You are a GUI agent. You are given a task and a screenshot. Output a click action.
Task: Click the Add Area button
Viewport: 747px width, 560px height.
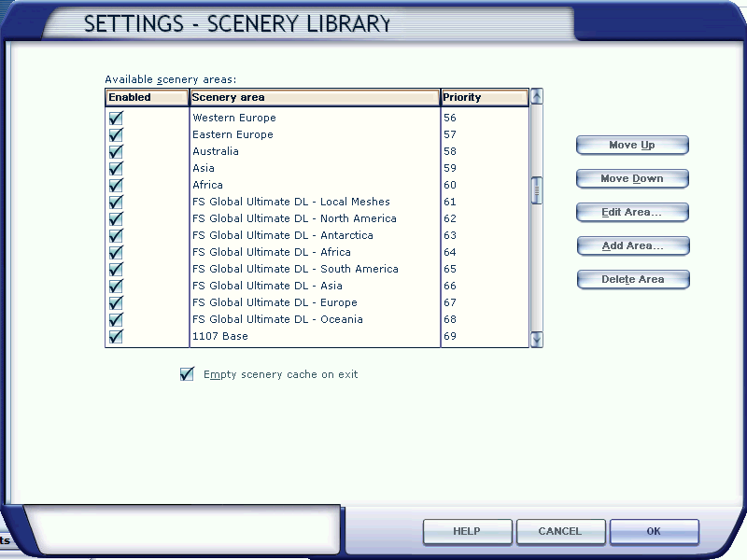pyautogui.click(x=632, y=246)
